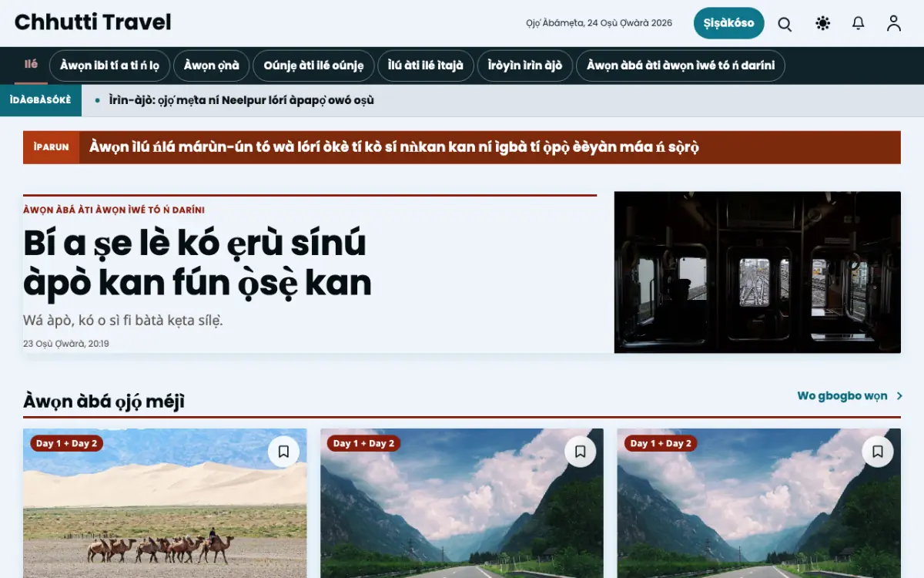Open Àwọn ibi tí a ti ń lọ tab

(110, 66)
